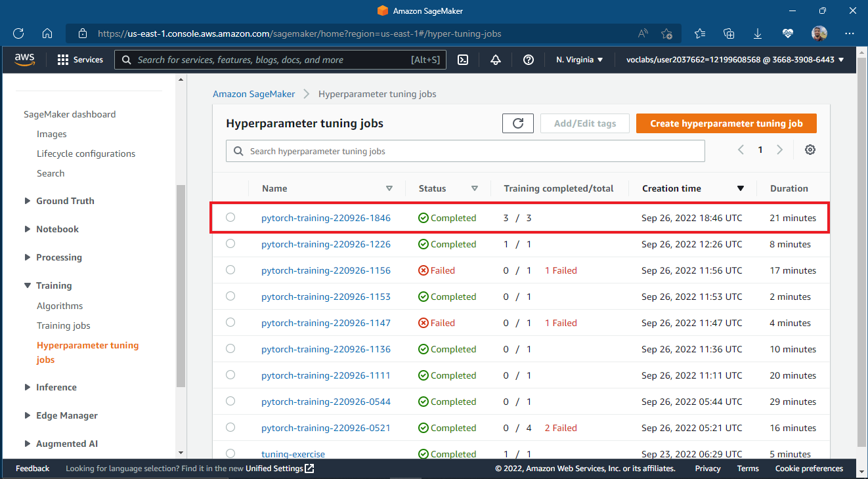Open Search in the sidebar
Screen dimensions: 868x479
pos(51,173)
